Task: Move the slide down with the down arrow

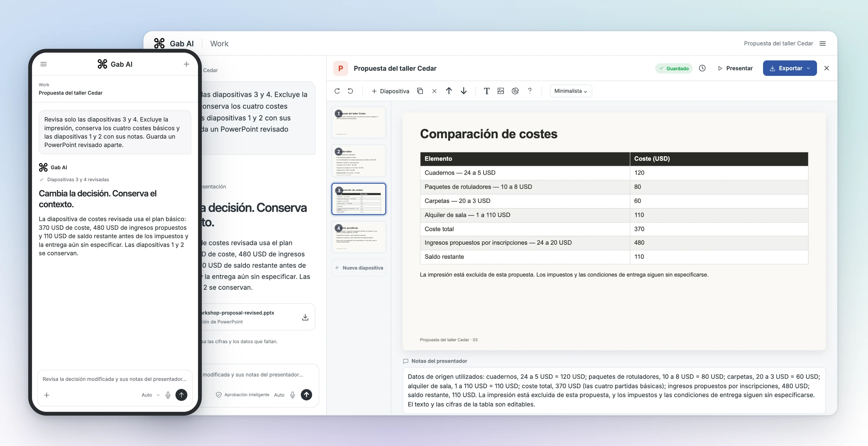Action: click(464, 91)
